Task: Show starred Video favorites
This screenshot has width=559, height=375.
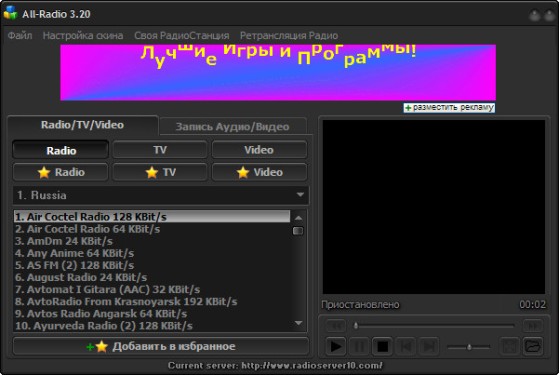Action: pyautogui.click(x=259, y=172)
